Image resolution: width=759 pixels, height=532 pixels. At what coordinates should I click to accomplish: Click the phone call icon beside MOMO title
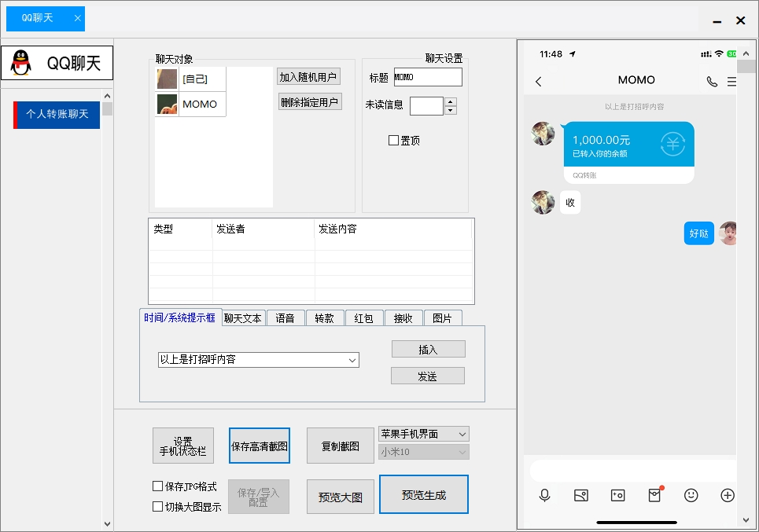pyautogui.click(x=713, y=80)
